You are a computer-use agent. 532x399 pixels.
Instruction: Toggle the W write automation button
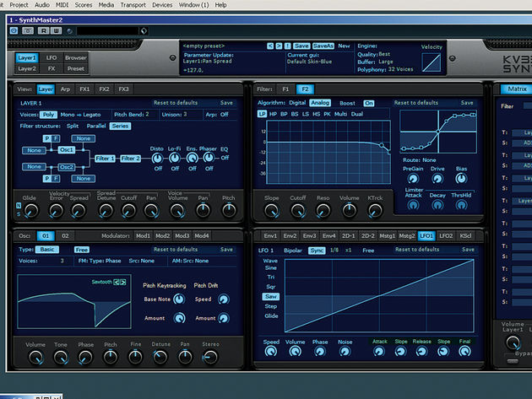[56, 31]
